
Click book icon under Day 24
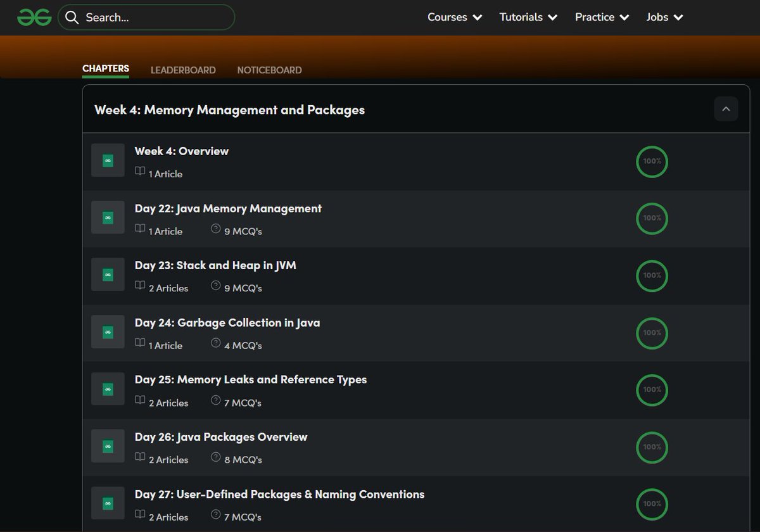coord(140,343)
